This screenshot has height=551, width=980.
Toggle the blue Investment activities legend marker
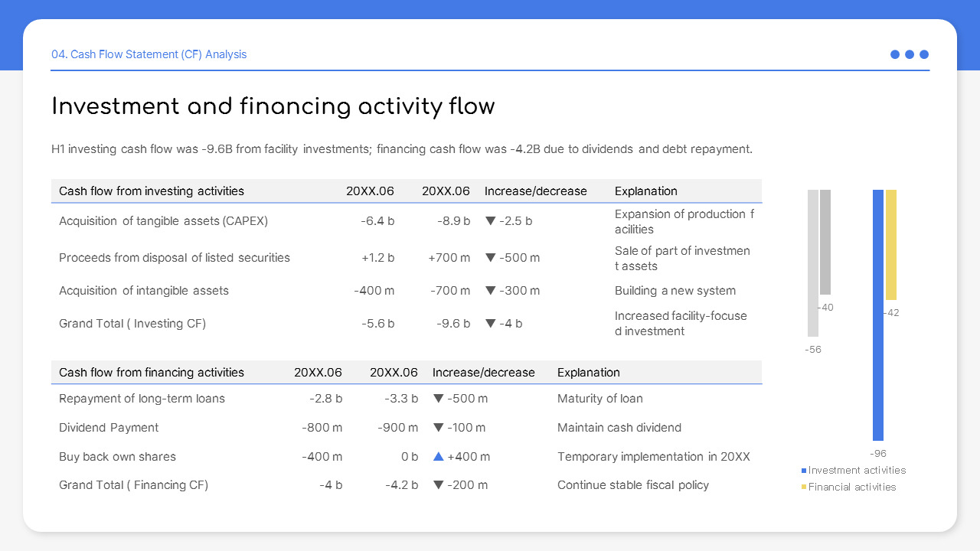[x=804, y=470]
